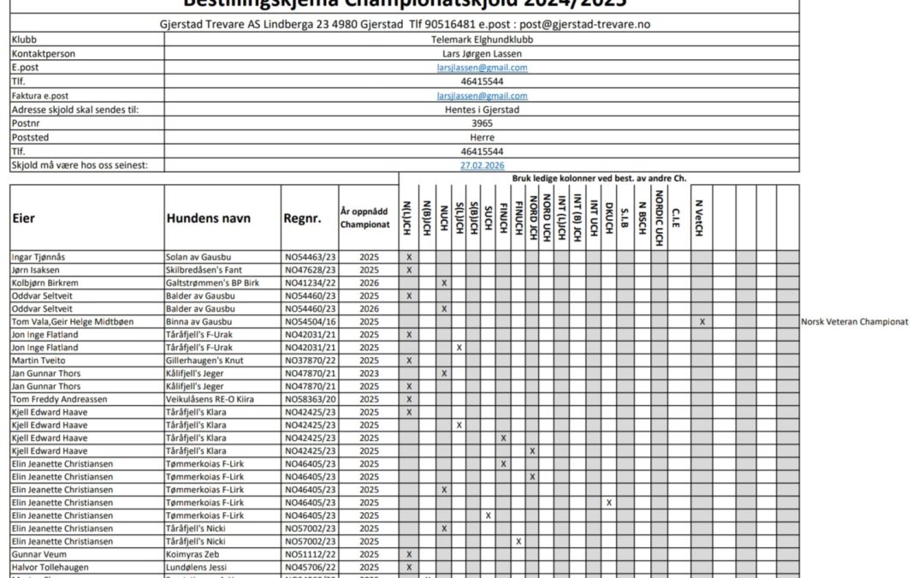Click dog name Veikulåsens RE-O Kiira

pos(210,399)
